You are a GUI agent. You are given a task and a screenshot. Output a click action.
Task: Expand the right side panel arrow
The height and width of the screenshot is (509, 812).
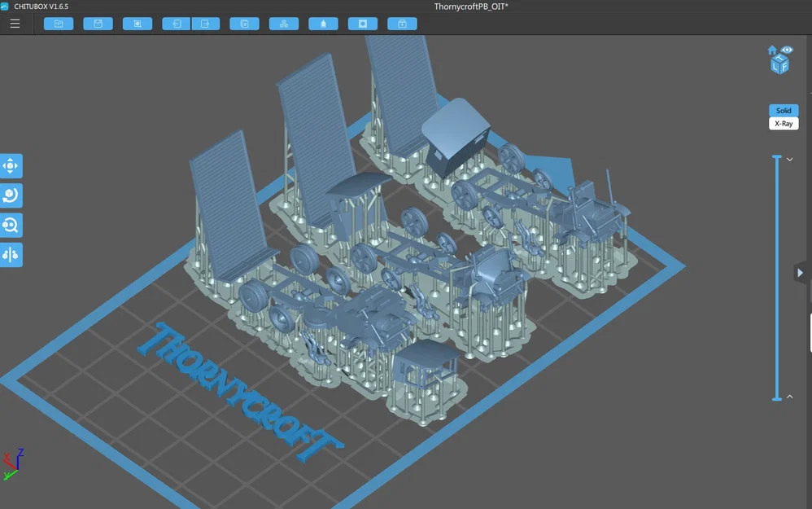800,273
